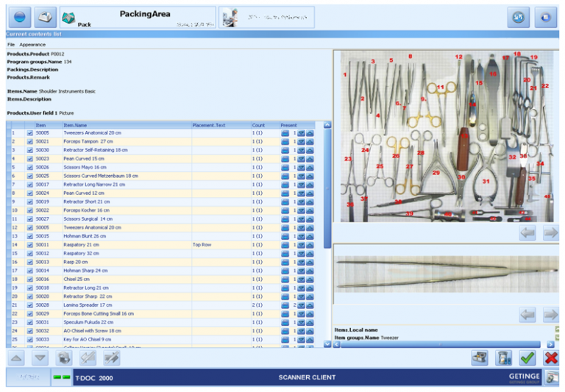Viewport: 565px width, 392px height.
Task: Click the left arrow under the tweezers image
Action: click(x=527, y=315)
